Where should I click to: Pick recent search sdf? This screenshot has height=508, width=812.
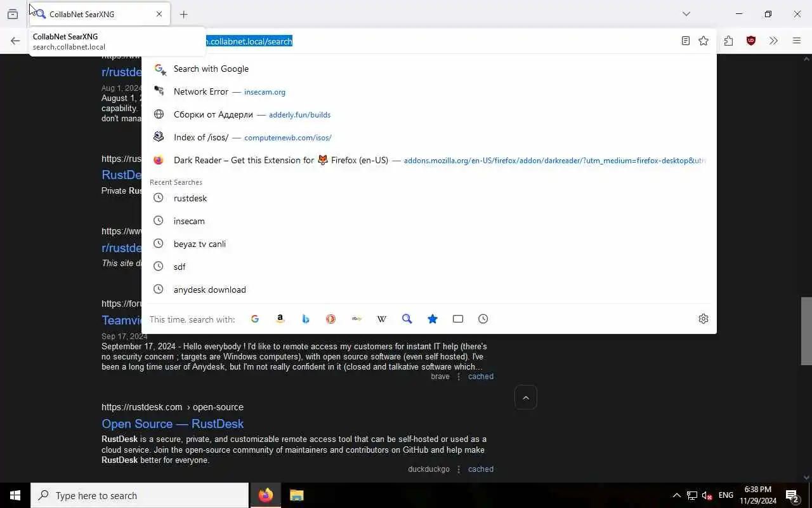pyautogui.click(x=429, y=267)
